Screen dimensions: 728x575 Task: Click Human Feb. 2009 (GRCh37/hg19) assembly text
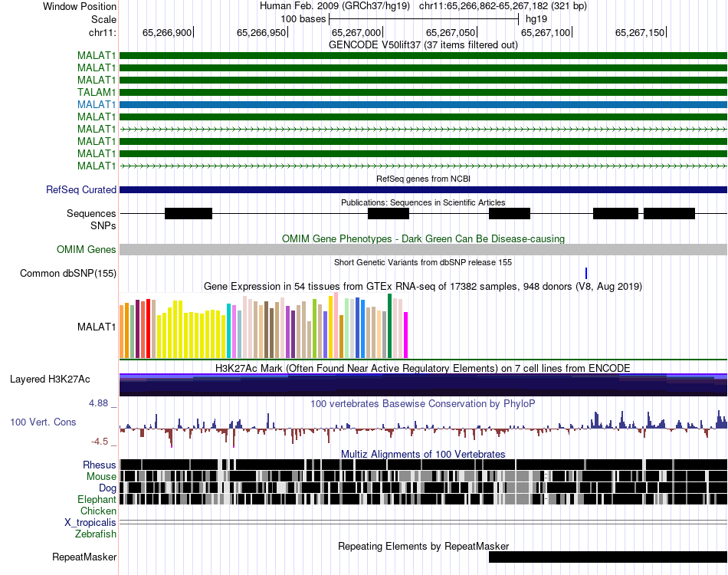click(335, 6)
